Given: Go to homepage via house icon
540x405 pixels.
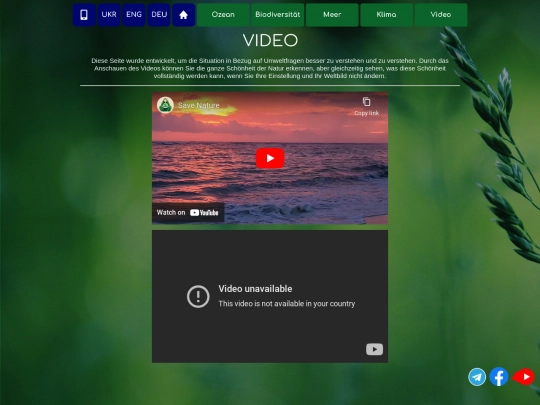Looking at the screenshot, I should [184, 15].
